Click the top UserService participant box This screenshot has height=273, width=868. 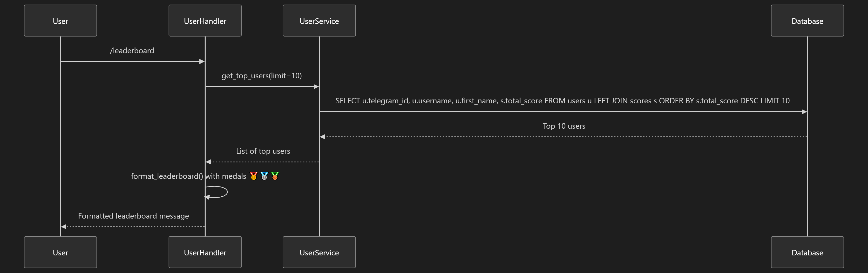(x=319, y=20)
